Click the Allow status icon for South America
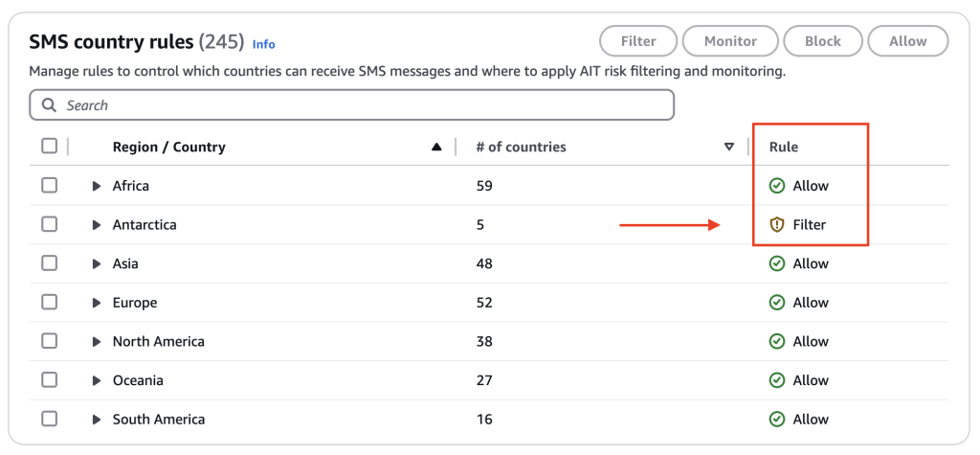The height and width of the screenshot is (455, 980). pyautogui.click(x=777, y=420)
